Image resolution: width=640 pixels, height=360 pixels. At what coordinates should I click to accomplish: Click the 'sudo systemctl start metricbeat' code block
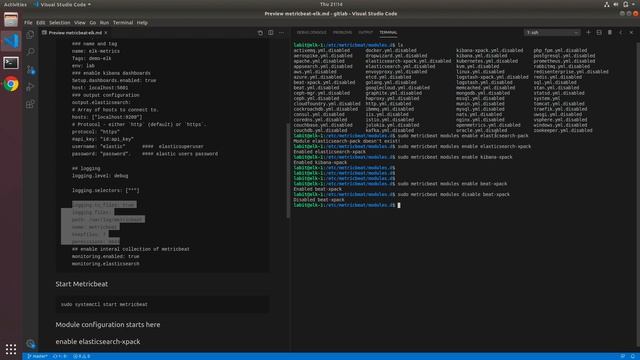pos(162,304)
